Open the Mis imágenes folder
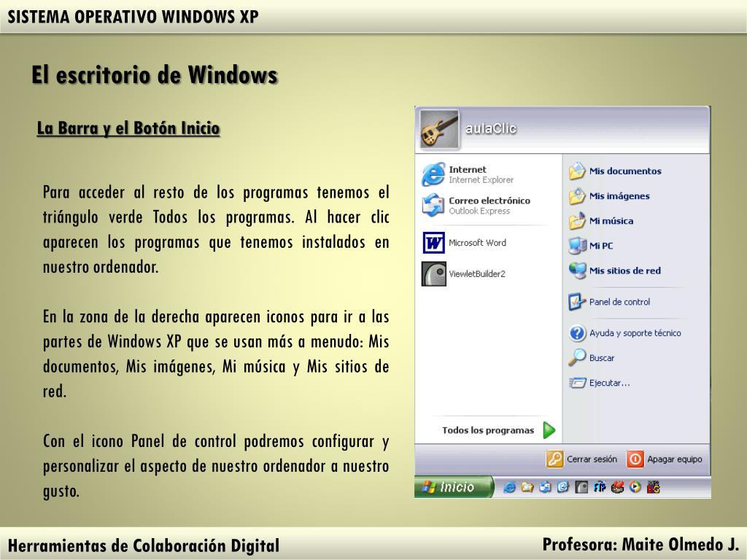Viewport: 747px width, 560px height. 609,195
